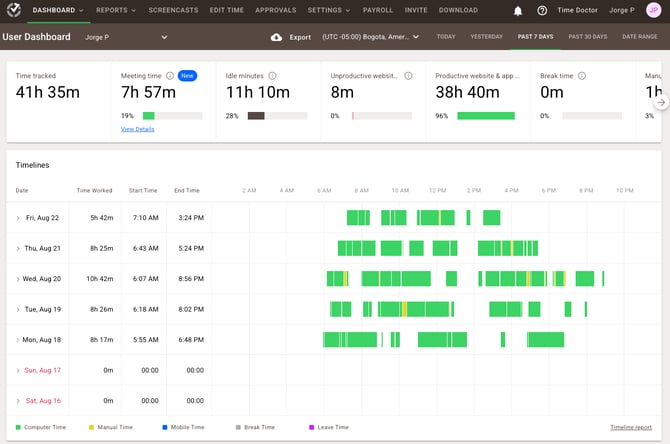
Task: Show info for Break time
Action: pyautogui.click(x=583, y=76)
